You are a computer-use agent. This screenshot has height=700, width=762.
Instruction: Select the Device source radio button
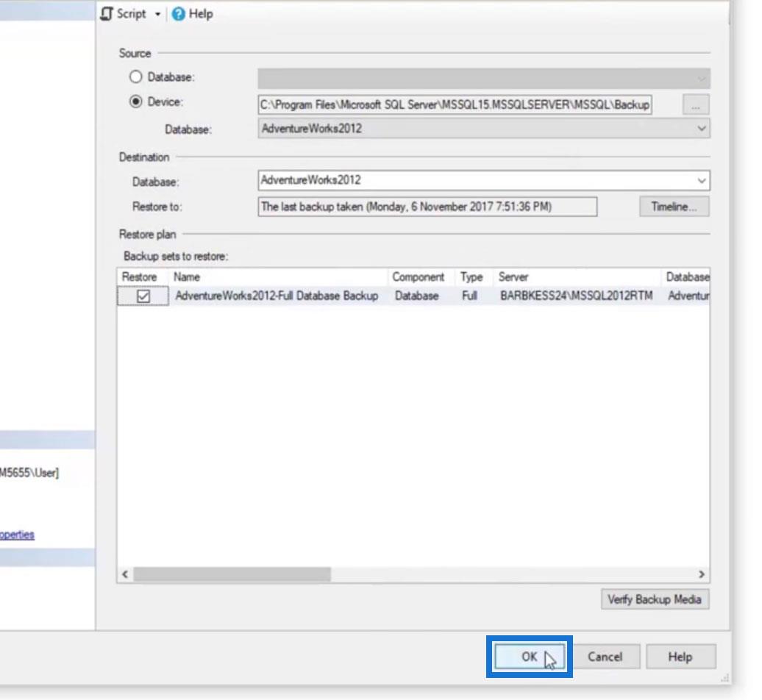(135, 101)
